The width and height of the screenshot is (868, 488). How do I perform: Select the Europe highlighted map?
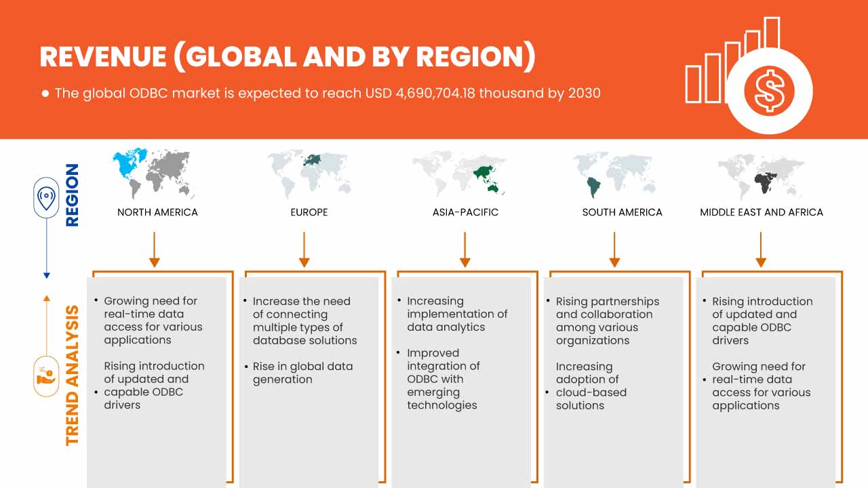tap(309, 173)
